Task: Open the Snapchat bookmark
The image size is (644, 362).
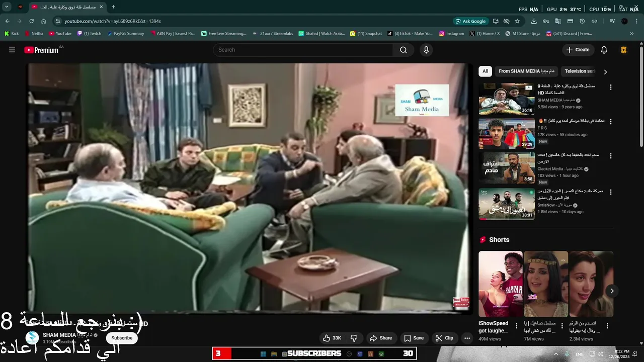Action: pos(366,34)
